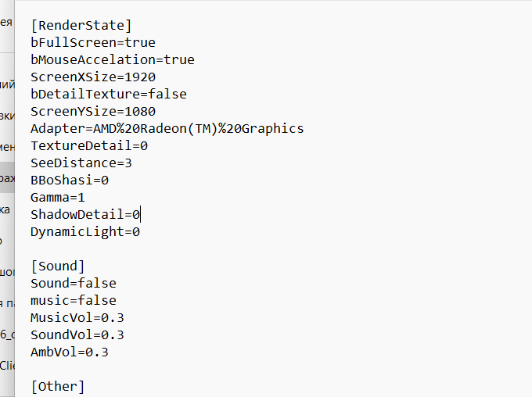Place cursor in ScreenXSize=1920 line
The width and height of the screenshot is (532, 397).
click(93, 77)
